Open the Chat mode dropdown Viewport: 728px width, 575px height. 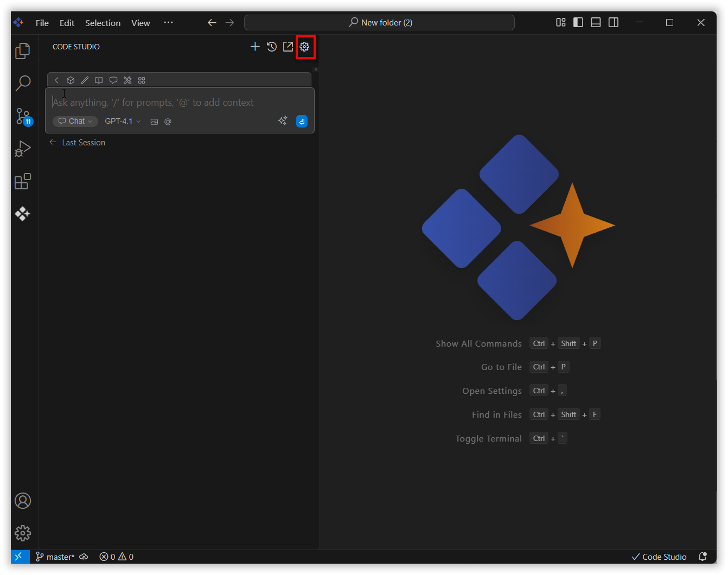click(x=75, y=121)
